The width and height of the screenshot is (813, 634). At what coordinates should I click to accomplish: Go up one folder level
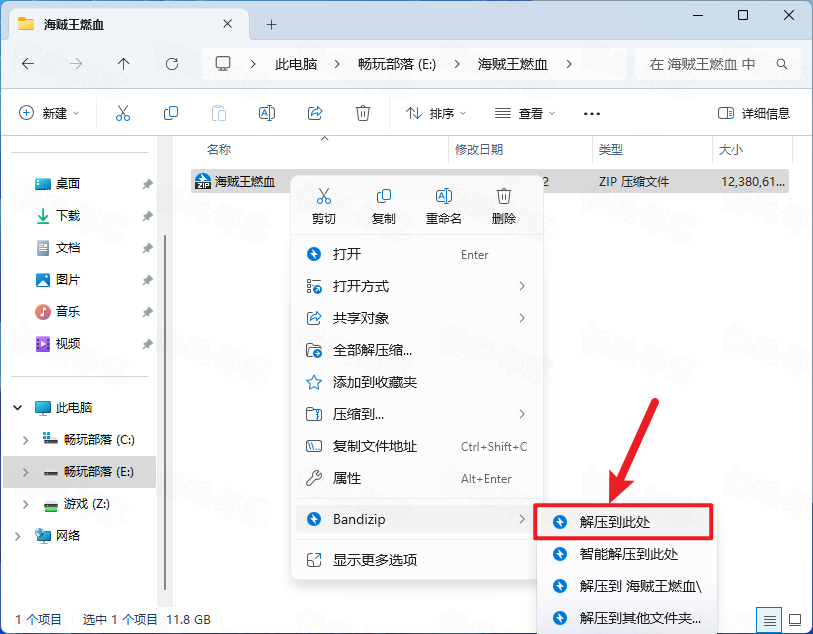coord(123,64)
